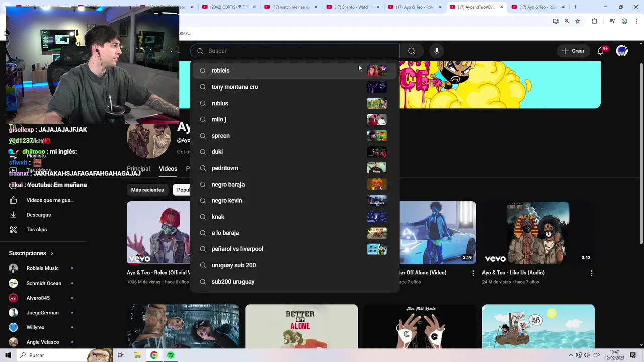The image size is (644, 362).
Task: Open the volume speaker tray icon
Action: (587, 355)
